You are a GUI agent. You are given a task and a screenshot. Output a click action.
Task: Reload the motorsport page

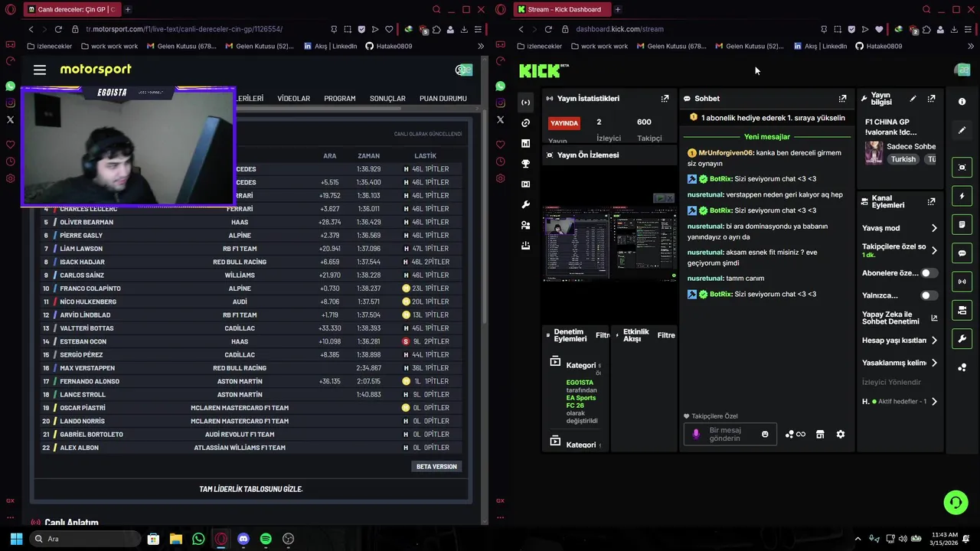click(x=58, y=29)
